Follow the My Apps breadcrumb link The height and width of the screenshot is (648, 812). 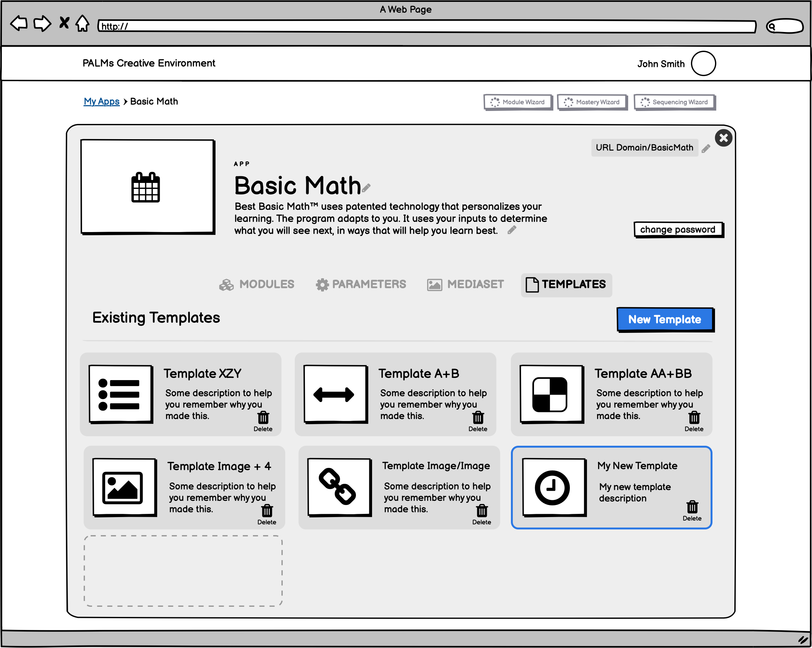(101, 101)
